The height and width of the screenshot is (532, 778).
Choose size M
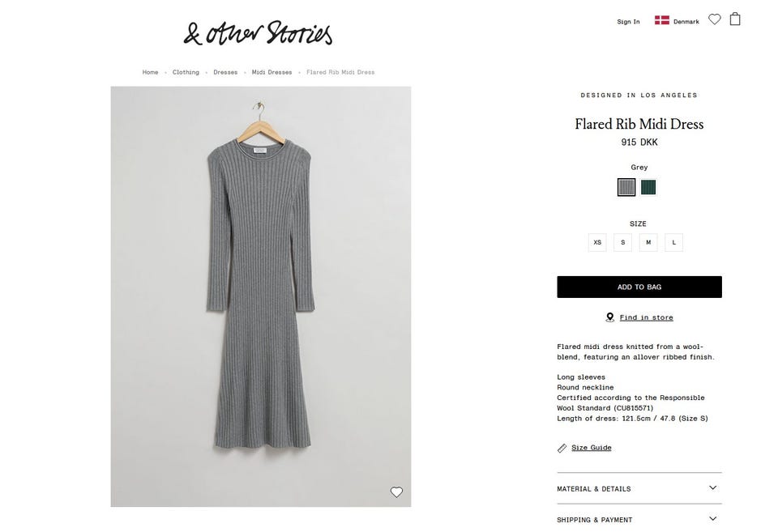coord(648,242)
